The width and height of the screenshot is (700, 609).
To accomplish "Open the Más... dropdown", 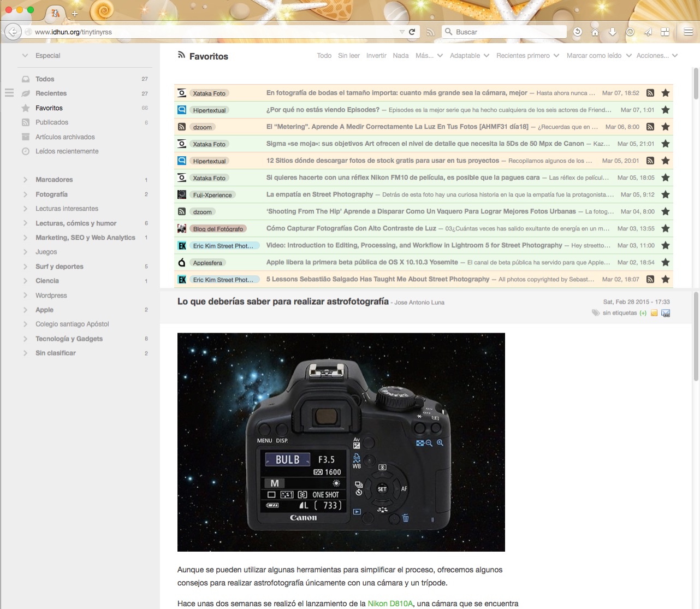I will (x=429, y=56).
